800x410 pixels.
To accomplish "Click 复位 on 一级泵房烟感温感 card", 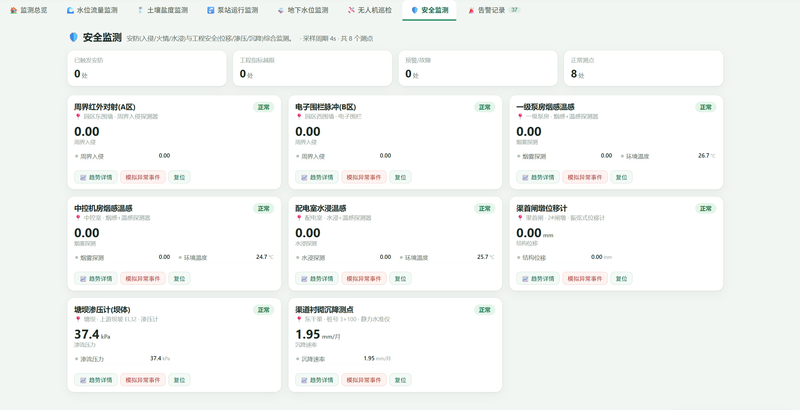I will (621, 177).
